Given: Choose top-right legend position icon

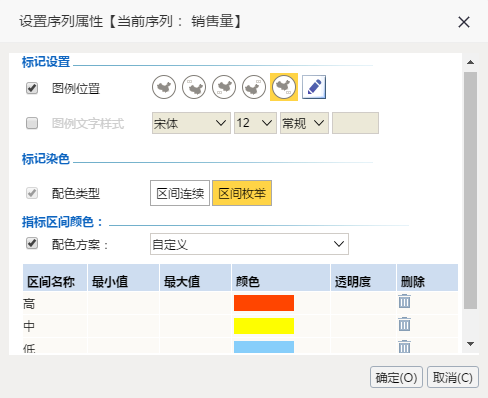Looking at the screenshot, I should pyautogui.click(x=254, y=87).
